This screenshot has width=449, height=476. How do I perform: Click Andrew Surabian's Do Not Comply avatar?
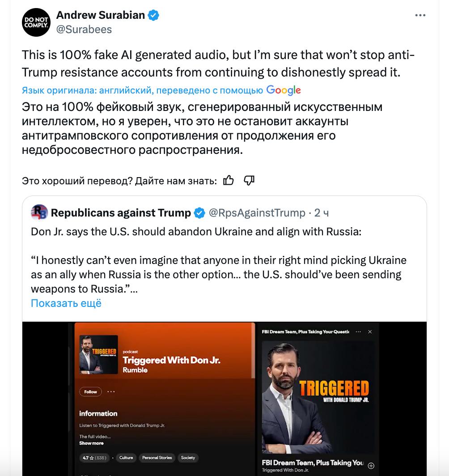click(x=36, y=22)
